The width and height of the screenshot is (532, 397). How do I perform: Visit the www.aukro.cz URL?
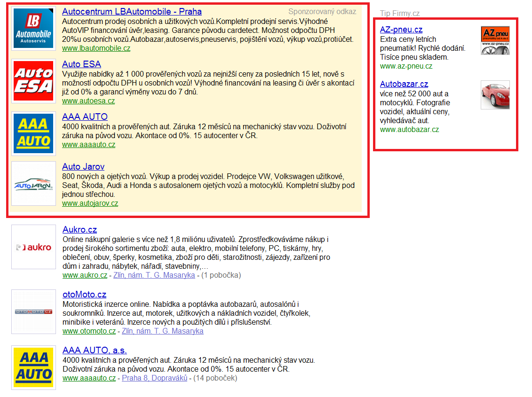coord(85,275)
